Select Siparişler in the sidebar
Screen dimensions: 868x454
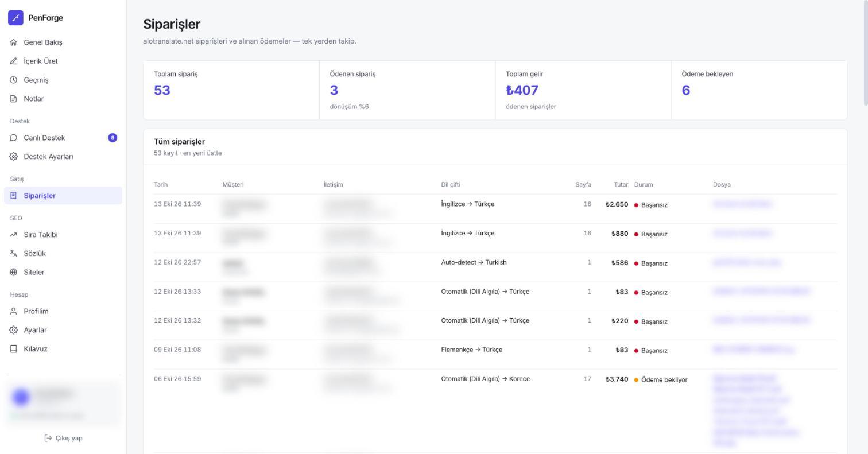[x=63, y=196]
